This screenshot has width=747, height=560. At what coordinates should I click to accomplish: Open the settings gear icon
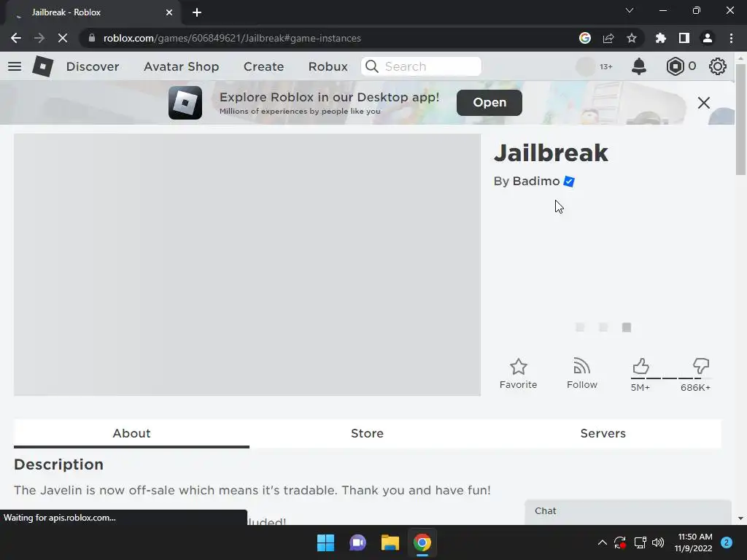click(x=718, y=66)
